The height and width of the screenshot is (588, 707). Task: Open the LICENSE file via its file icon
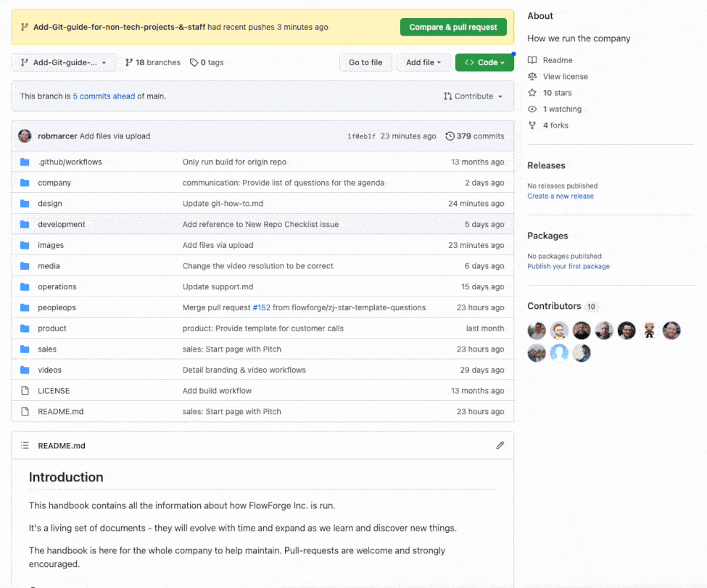[x=25, y=390]
